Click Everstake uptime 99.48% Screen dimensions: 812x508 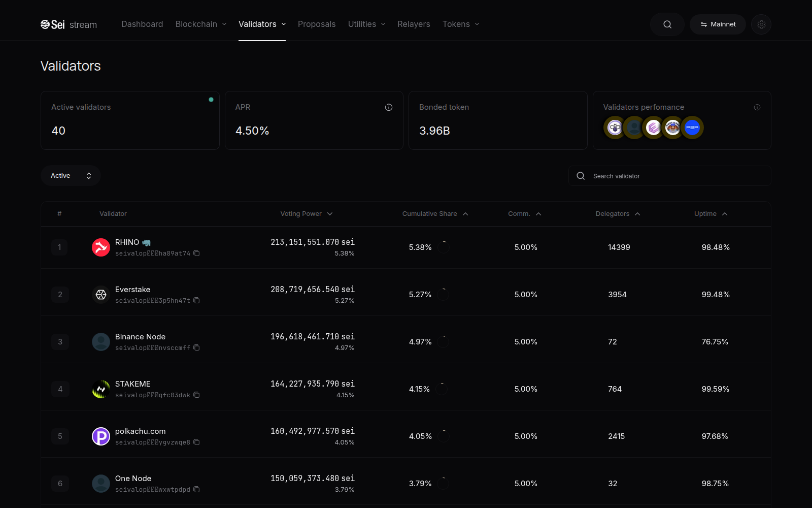[x=716, y=295]
